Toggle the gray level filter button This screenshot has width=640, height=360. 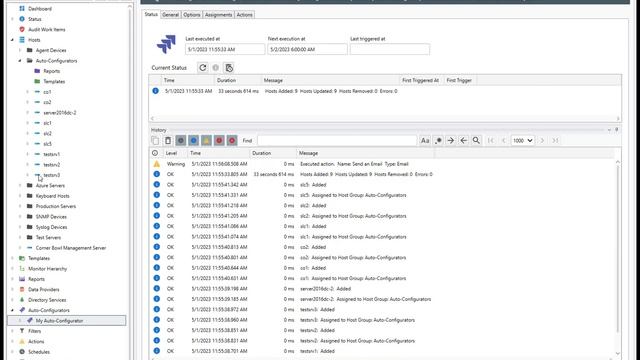coord(181,140)
